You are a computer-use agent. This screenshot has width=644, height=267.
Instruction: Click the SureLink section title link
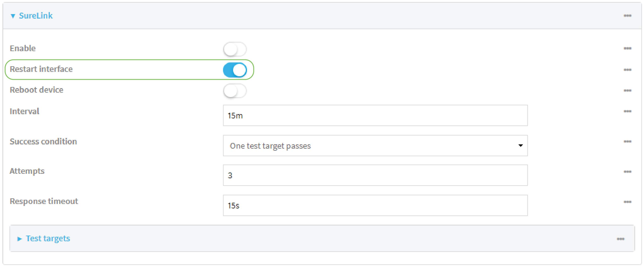pyautogui.click(x=36, y=16)
